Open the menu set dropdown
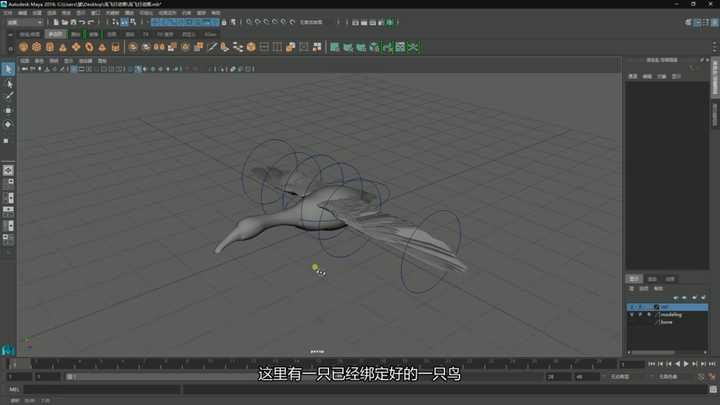Image resolution: width=720 pixels, height=405 pixels. tap(24, 22)
